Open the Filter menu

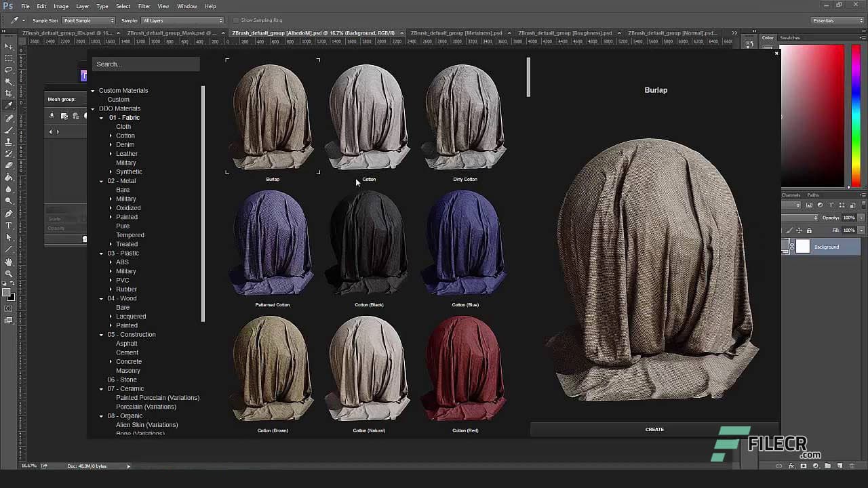click(x=144, y=6)
